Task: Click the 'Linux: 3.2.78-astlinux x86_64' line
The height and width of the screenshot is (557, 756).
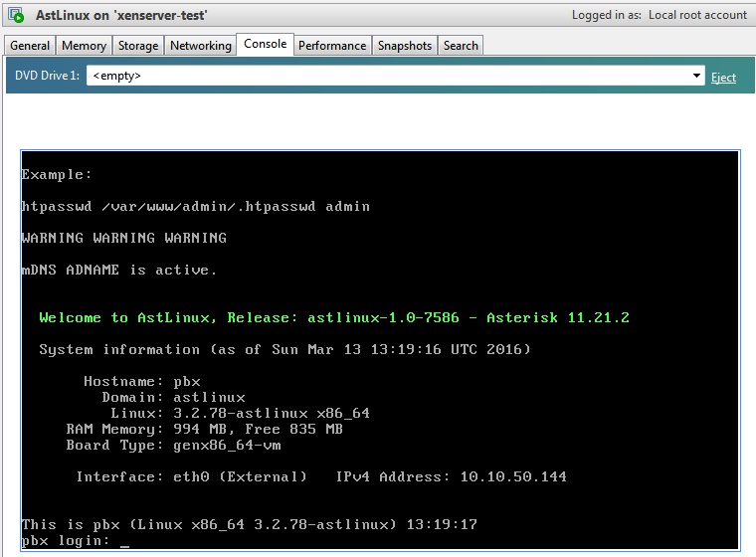Action: tap(240, 413)
